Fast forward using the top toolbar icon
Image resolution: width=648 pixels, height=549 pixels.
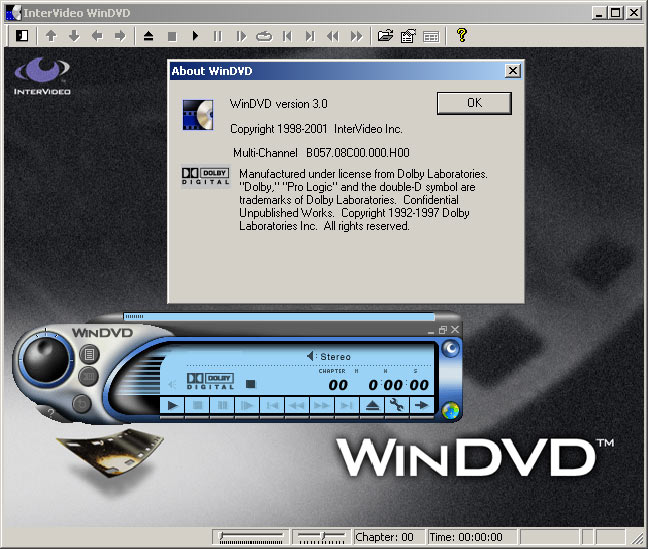tap(356, 36)
